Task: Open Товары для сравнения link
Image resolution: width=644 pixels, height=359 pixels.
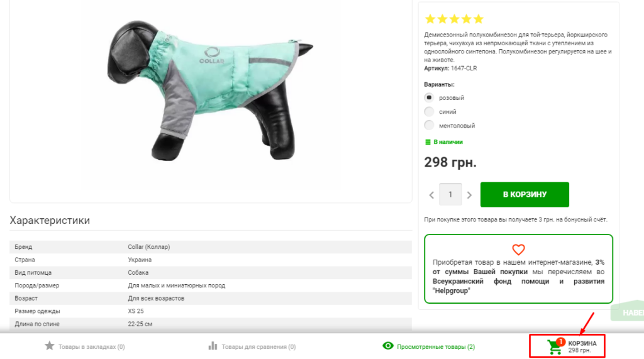Action: [x=258, y=346]
